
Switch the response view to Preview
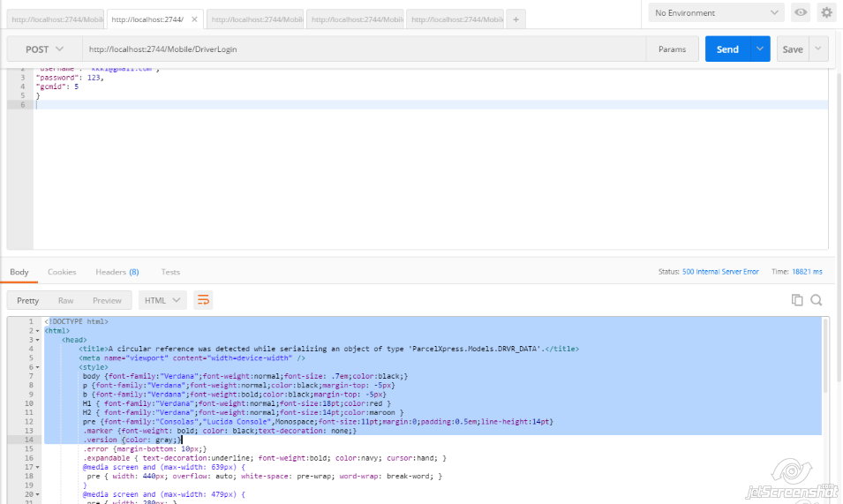[x=107, y=300]
